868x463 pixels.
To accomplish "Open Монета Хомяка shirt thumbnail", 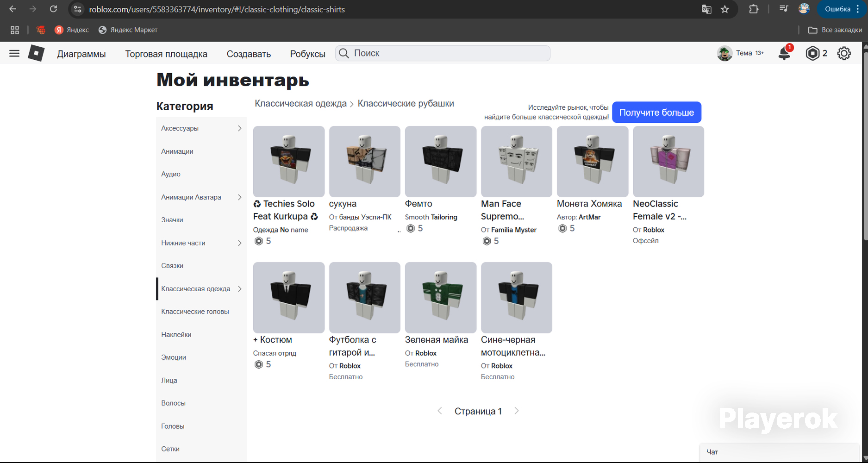I will 593,162.
